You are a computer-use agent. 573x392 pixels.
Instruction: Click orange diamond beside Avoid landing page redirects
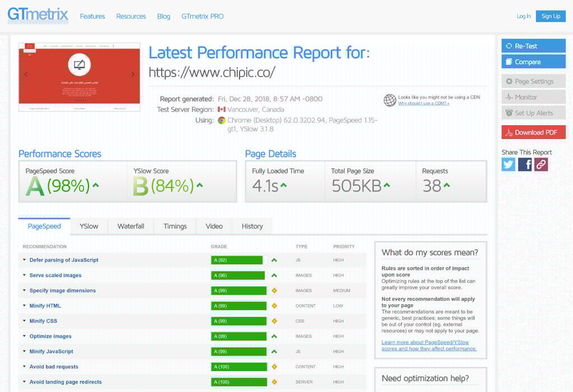pyautogui.click(x=274, y=382)
